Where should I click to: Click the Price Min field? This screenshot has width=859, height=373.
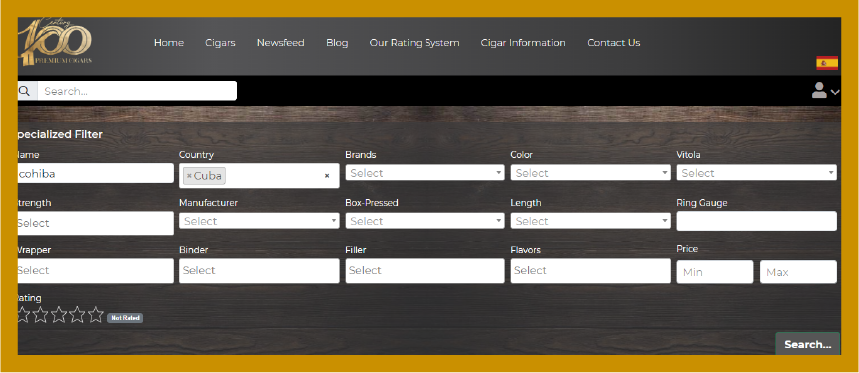pyautogui.click(x=715, y=272)
